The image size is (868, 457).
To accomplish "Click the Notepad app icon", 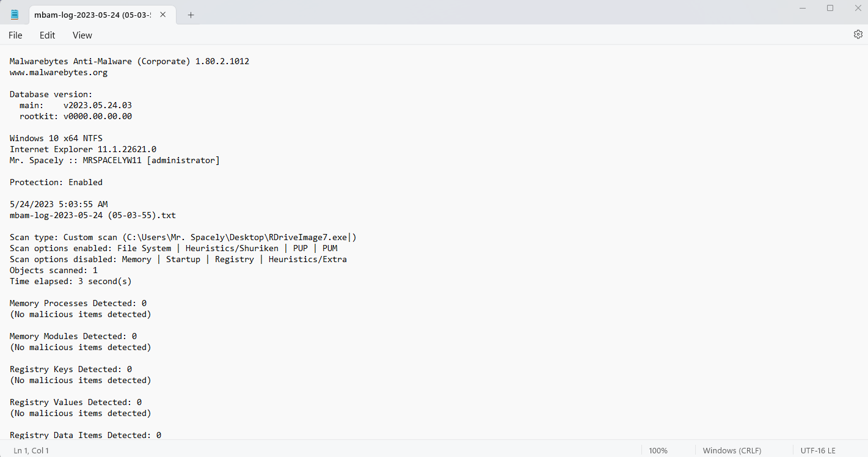I will coord(15,15).
